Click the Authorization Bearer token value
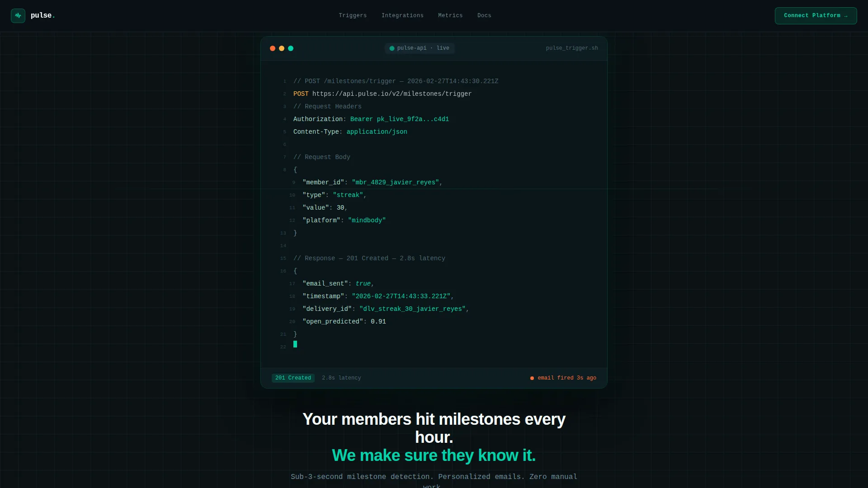 pyautogui.click(x=400, y=119)
